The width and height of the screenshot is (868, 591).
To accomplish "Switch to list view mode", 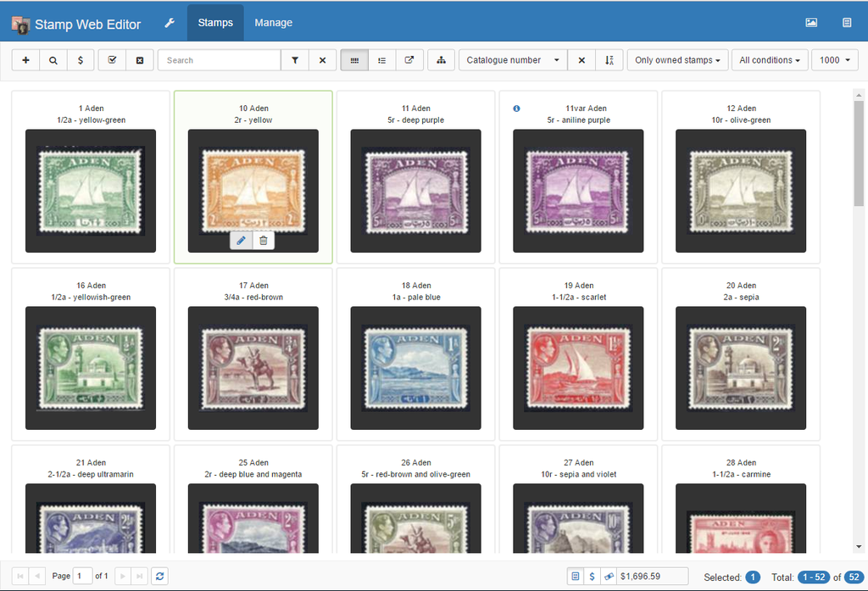I will click(x=381, y=60).
